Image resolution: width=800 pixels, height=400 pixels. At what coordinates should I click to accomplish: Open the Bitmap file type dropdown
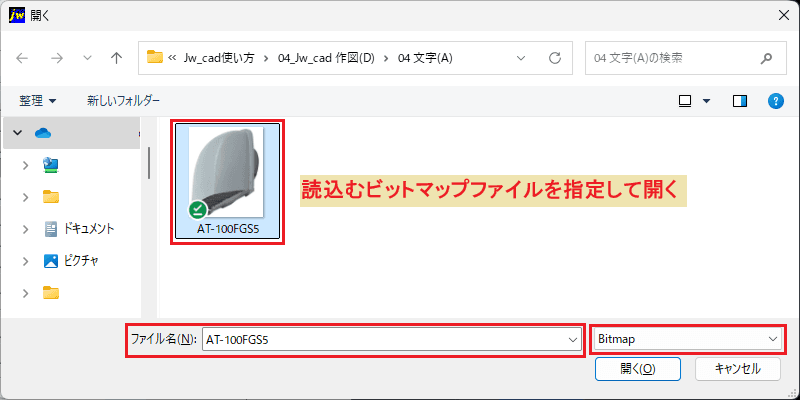[688, 339]
